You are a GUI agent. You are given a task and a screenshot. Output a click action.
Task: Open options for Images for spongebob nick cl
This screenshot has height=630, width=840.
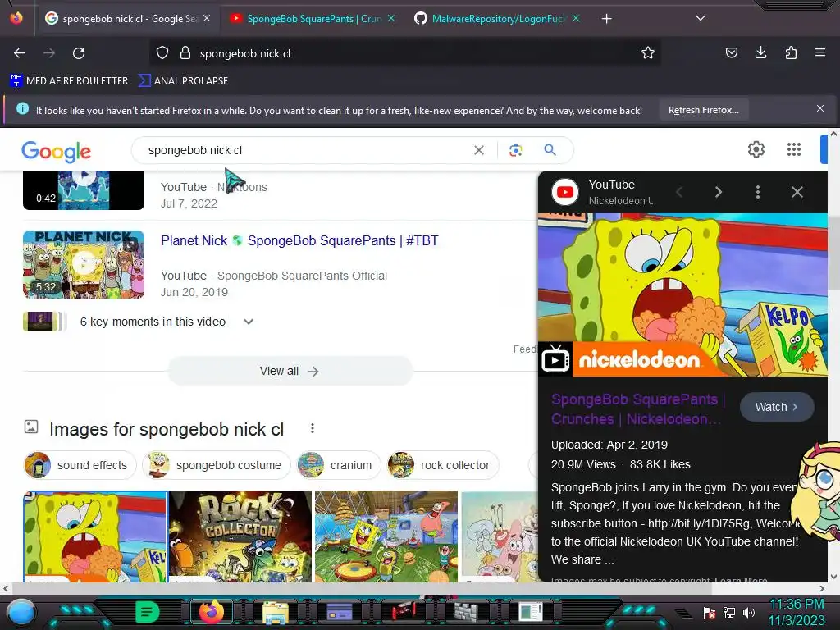click(x=313, y=428)
